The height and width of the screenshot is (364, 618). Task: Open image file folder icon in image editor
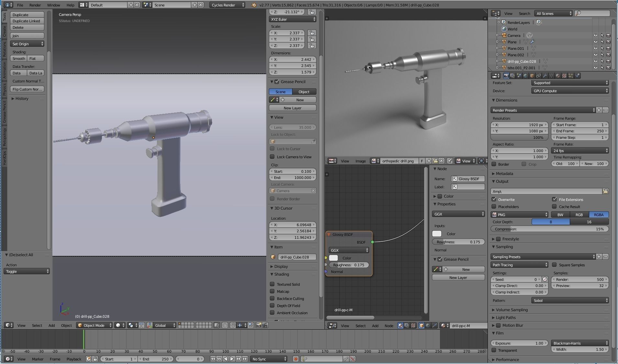[435, 161]
